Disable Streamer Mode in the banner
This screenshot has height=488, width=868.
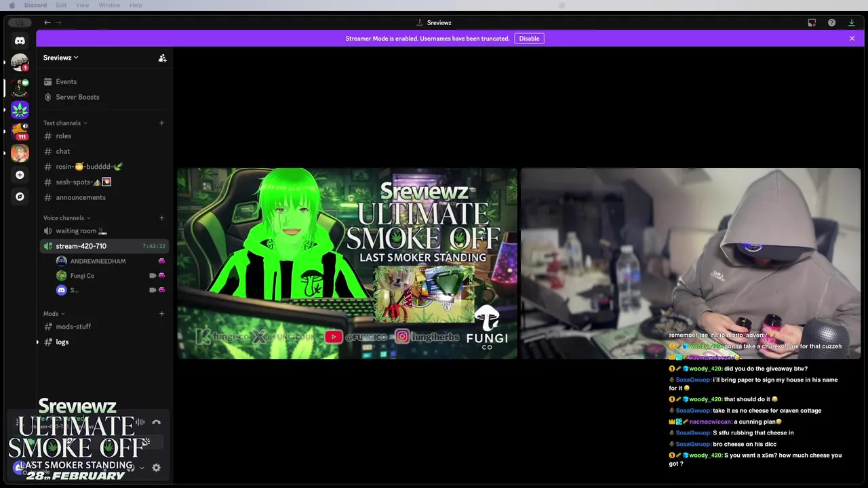coord(529,39)
